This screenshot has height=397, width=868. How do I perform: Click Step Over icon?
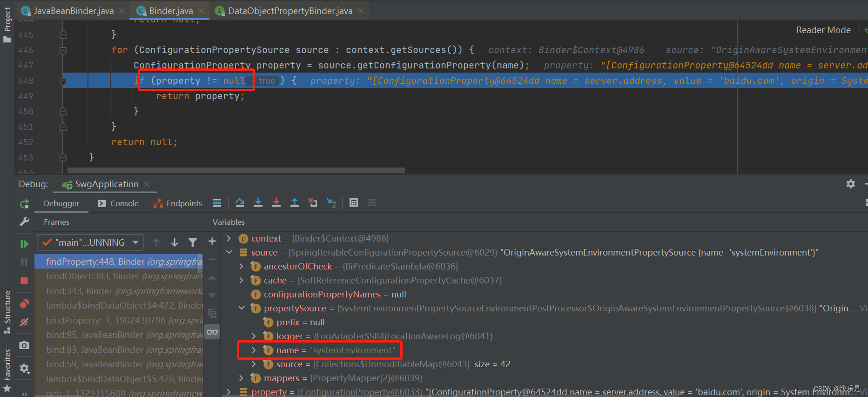coord(240,202)
